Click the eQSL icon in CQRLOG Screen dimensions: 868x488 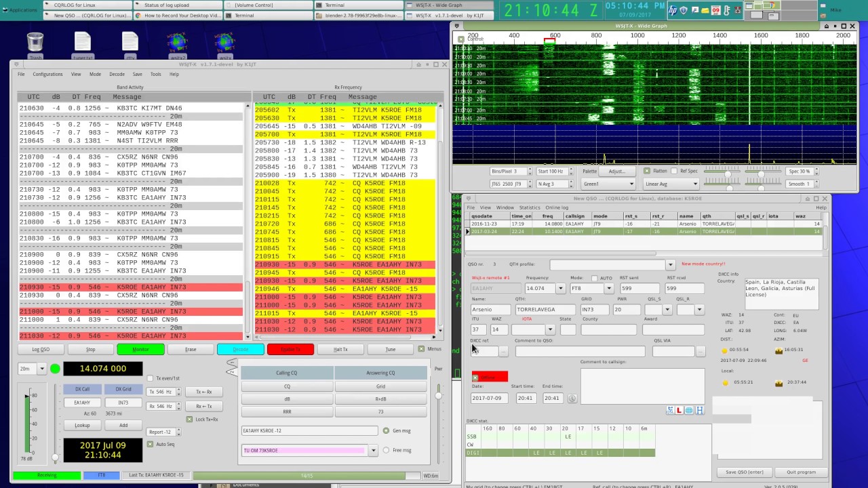coord(670,410)
